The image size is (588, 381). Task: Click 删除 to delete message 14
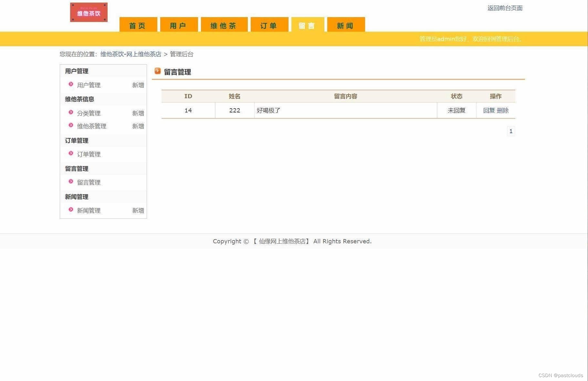[x=503, y=110]
